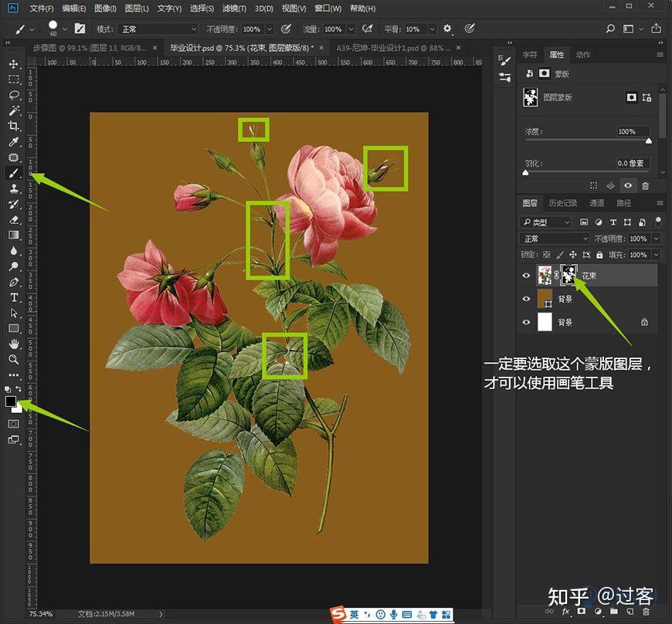Switch to 历史记录 panel tab
The image size is (672, 624).
click(x=563, y=202)
